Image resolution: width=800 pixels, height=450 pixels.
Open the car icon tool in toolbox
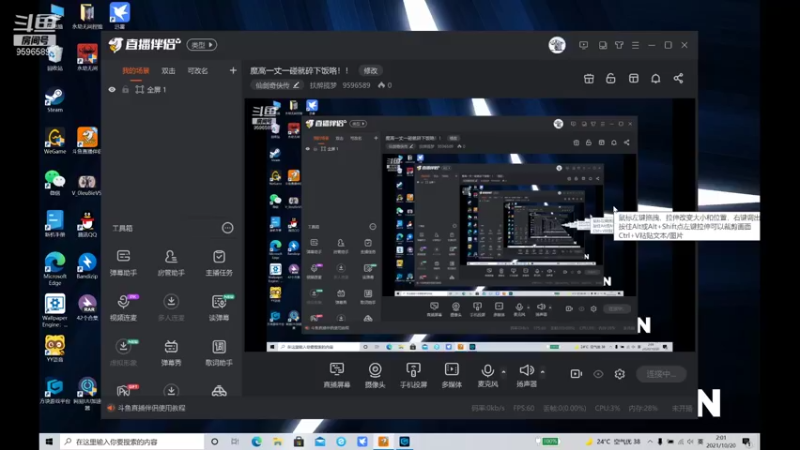tap(219, 391)
